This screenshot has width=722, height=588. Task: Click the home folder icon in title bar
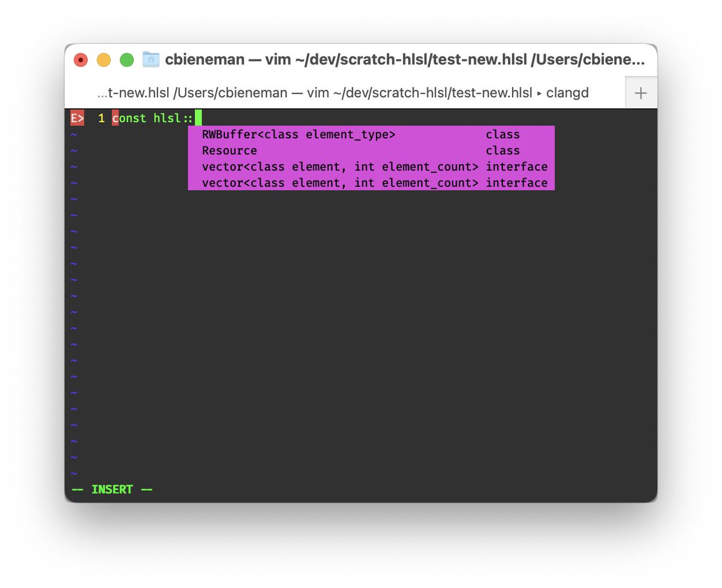(150, 59)
